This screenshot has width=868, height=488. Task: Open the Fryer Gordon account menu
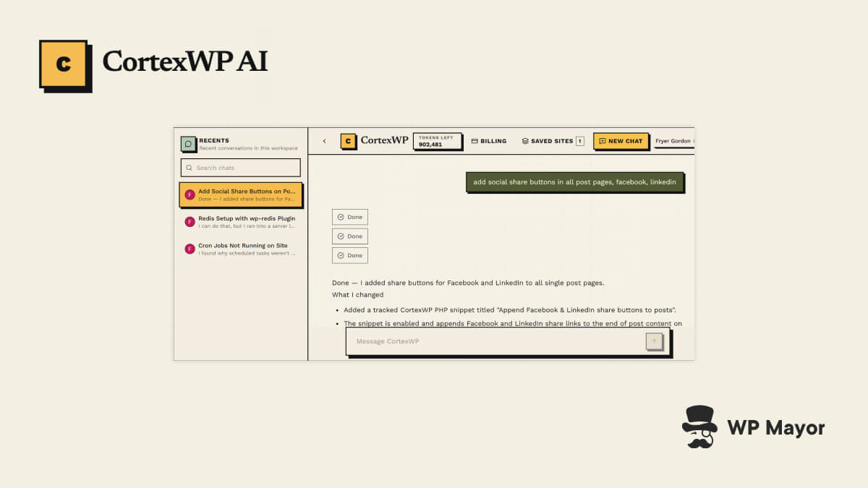click(x=673, y=141)
